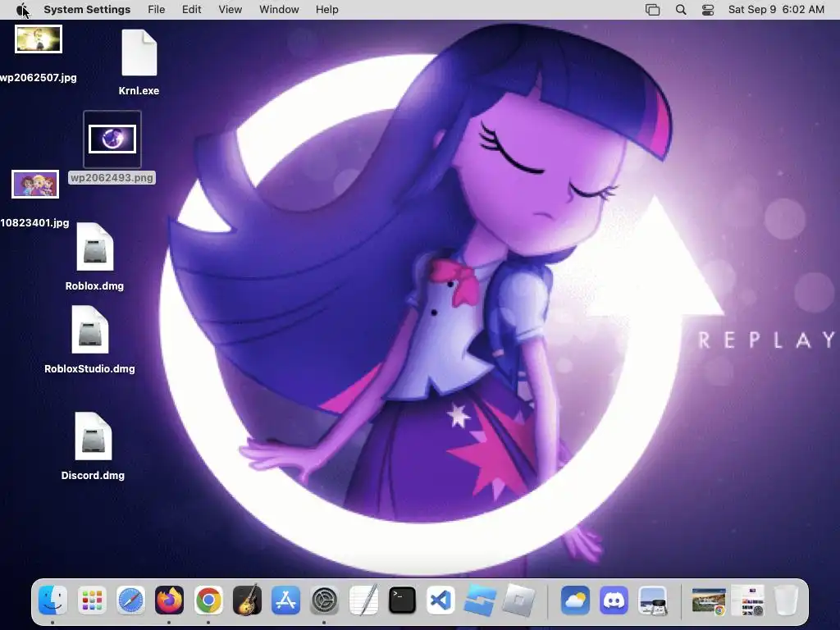The image size is (840, 630).
Task: Select the Discord.dmg disk image icon
Action: [94, 436]
